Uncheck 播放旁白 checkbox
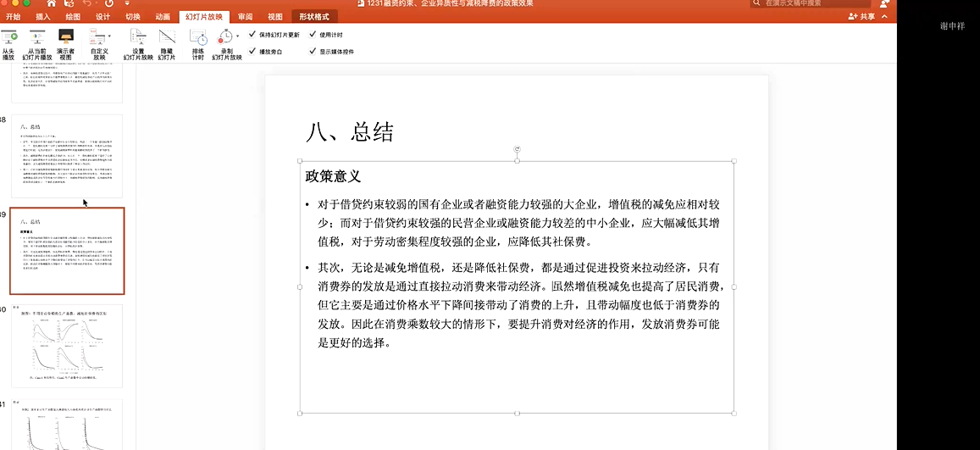The height and width of the screenshot is (450, 980). coord(252,52)
